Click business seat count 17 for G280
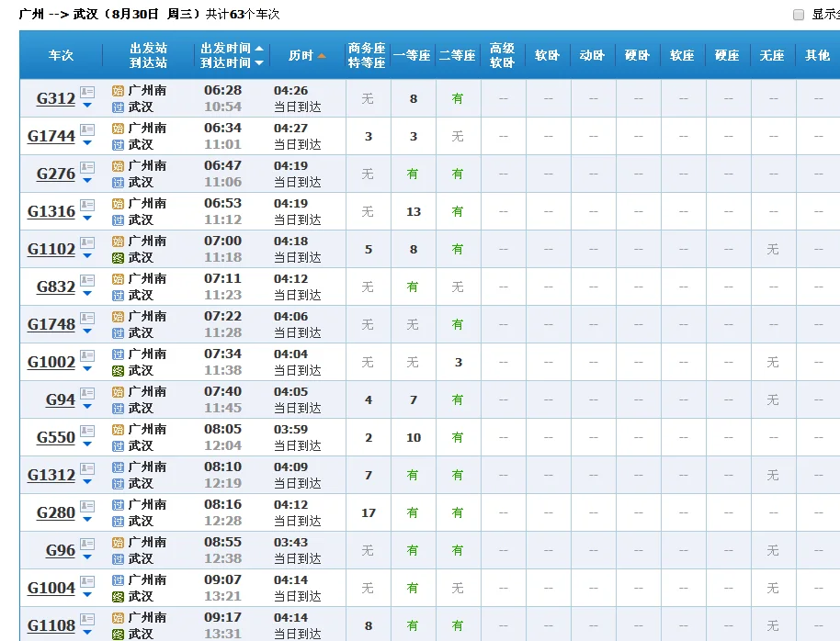Viewport: 840px width, 641px height. 369,512
